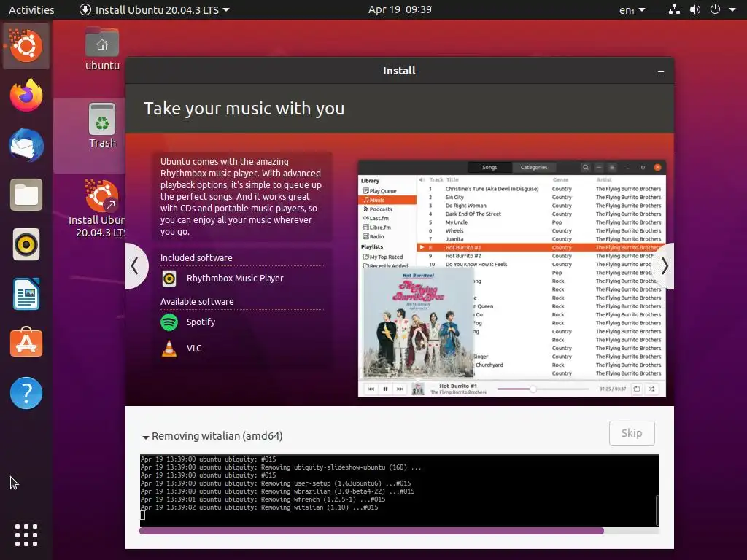
Task: Select the ubuntu home folder desktop icon
Action: tap(102, 49)
